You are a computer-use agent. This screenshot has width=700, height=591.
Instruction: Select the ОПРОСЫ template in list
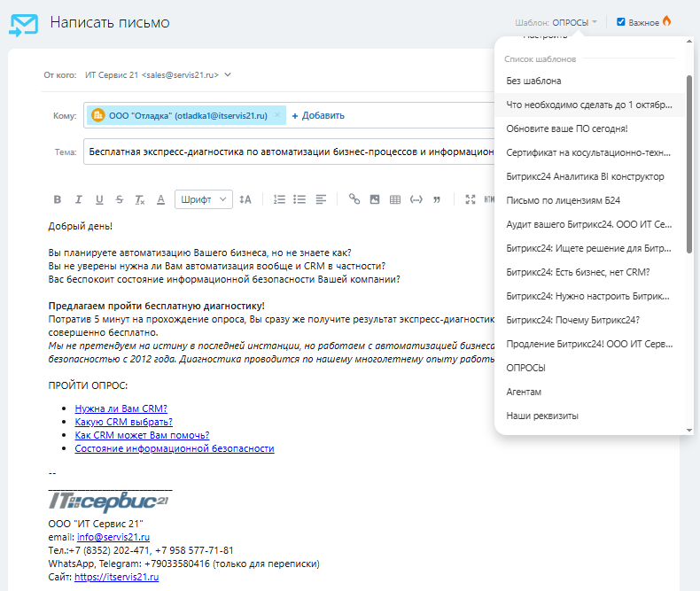tap(589, 368)
